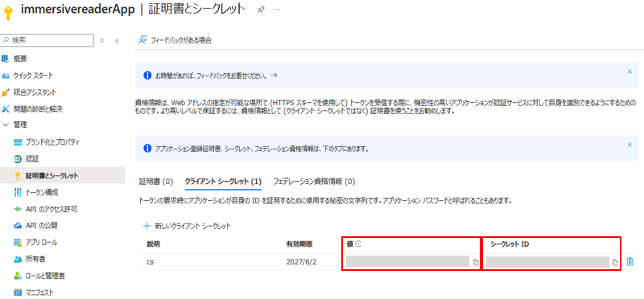
Task: Open 統合アシスタント in the sidebar
Action: click(x=35, y=92)
